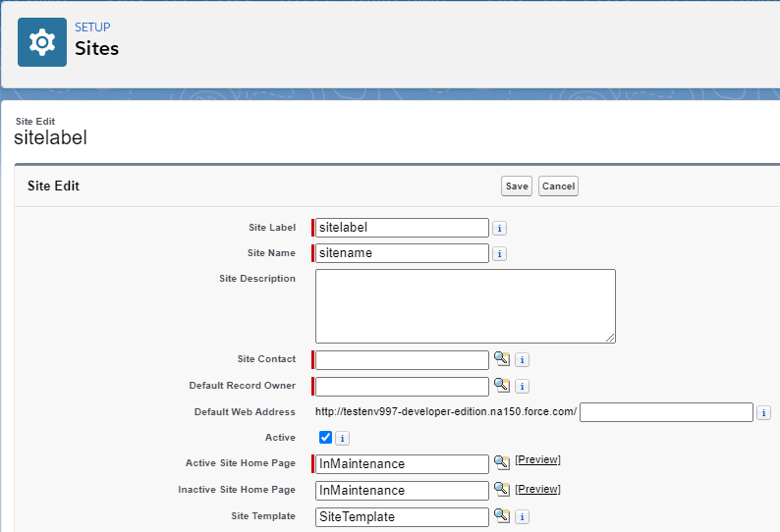Preview the Inactive Site Home Page
The image size is (780, 532).
(537, 487)
